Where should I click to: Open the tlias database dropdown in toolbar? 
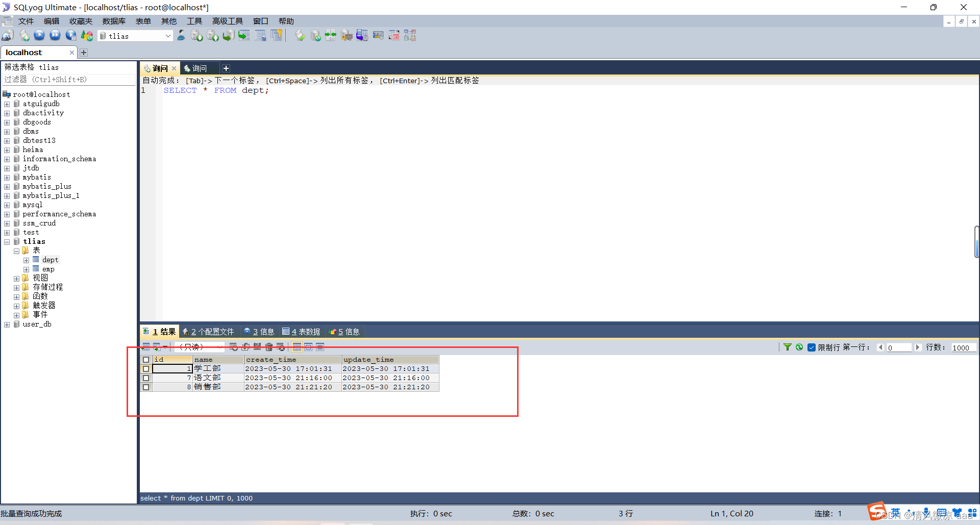coord(135,36)
